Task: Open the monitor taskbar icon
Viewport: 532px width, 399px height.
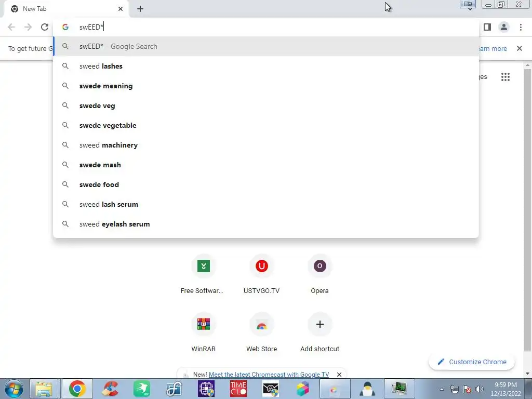Action: [x=399, y=389]
